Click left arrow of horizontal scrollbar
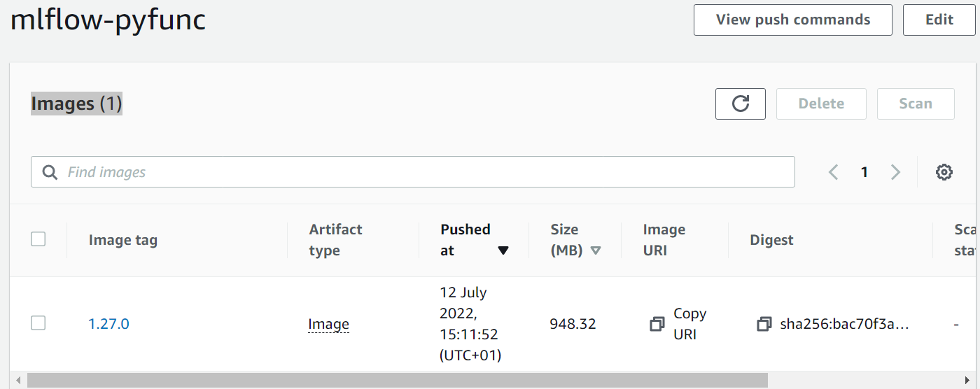 point(18,380)
